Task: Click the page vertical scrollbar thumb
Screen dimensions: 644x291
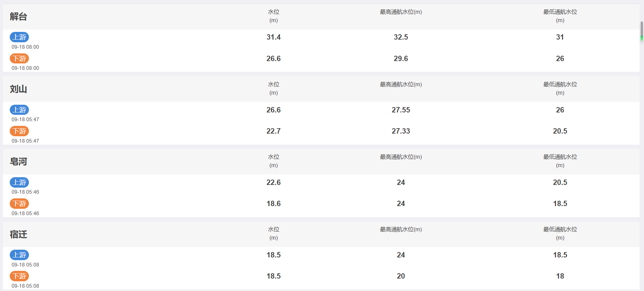Action: click(x=642, y=31)
